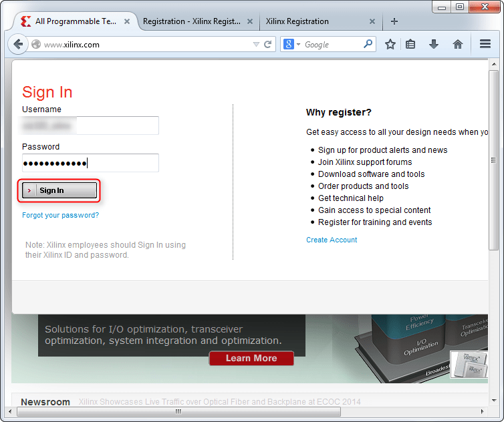Click the search magnifier icon
This screenshot has height=422, width=504.
368,45
